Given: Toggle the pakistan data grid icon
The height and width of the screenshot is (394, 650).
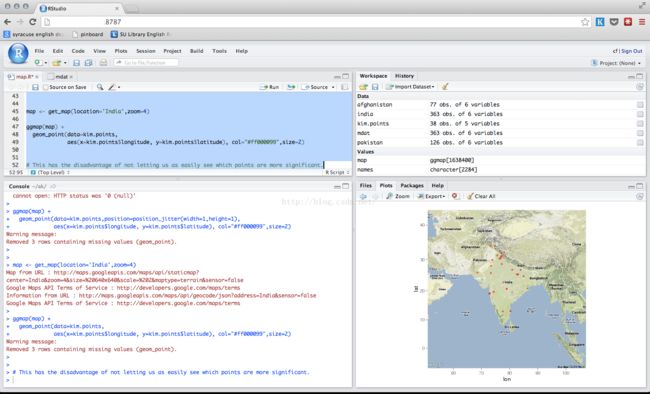Looking at the screenshot, I should coord(640,142).
